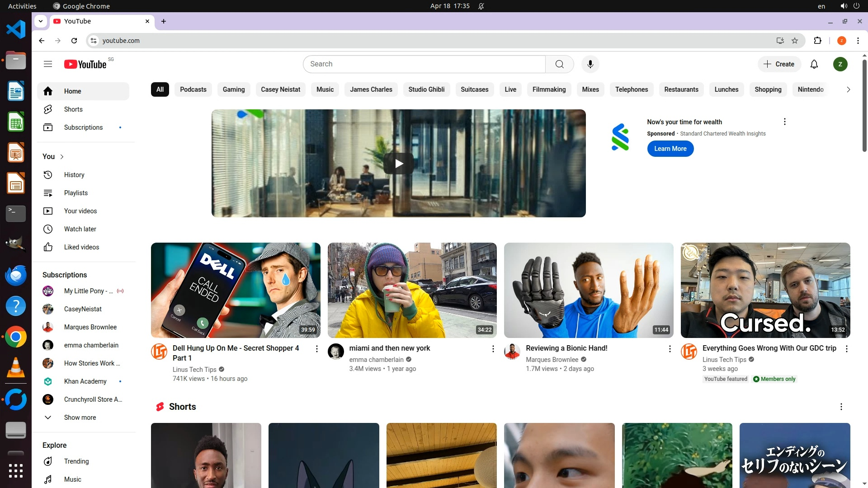Play the featured ad video
The height and width of the screenshot is (488, 868).
pos(398,164)
